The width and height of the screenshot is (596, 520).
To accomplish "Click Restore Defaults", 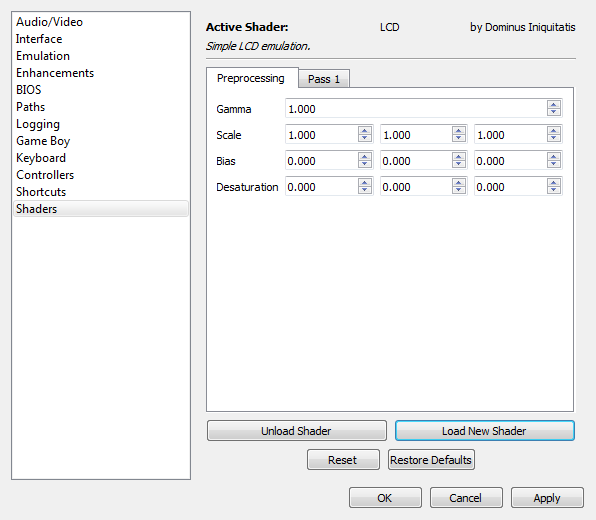I will (431, 460).
